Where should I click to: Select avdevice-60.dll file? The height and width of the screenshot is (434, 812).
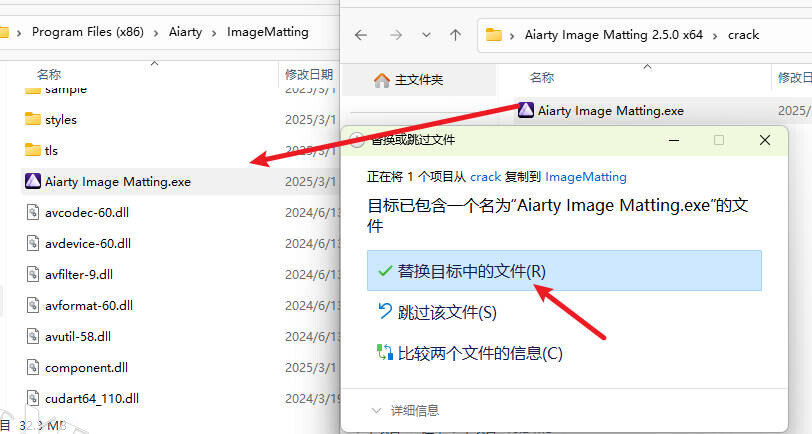[88, 243]
